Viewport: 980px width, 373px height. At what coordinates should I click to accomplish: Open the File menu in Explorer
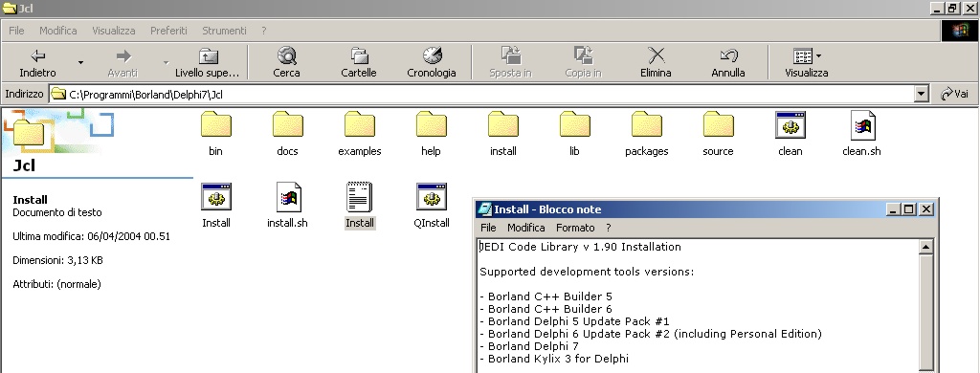(x=16, y=31)
